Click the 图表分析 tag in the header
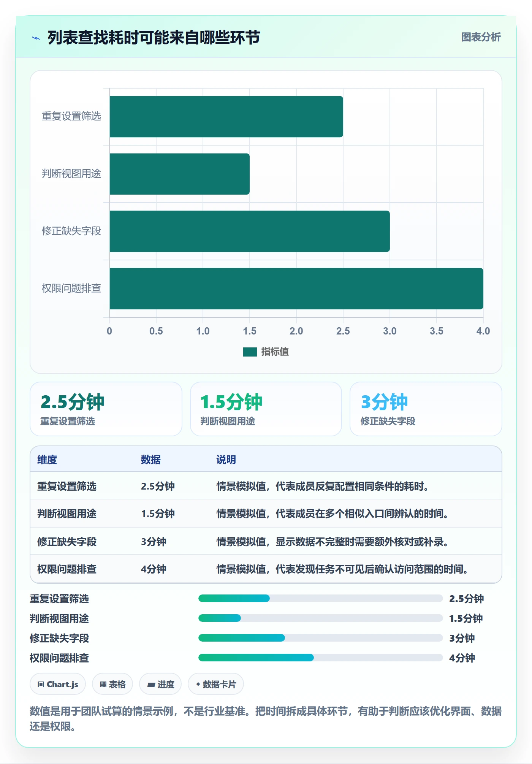532x764 pixels. tap(481, 37)
